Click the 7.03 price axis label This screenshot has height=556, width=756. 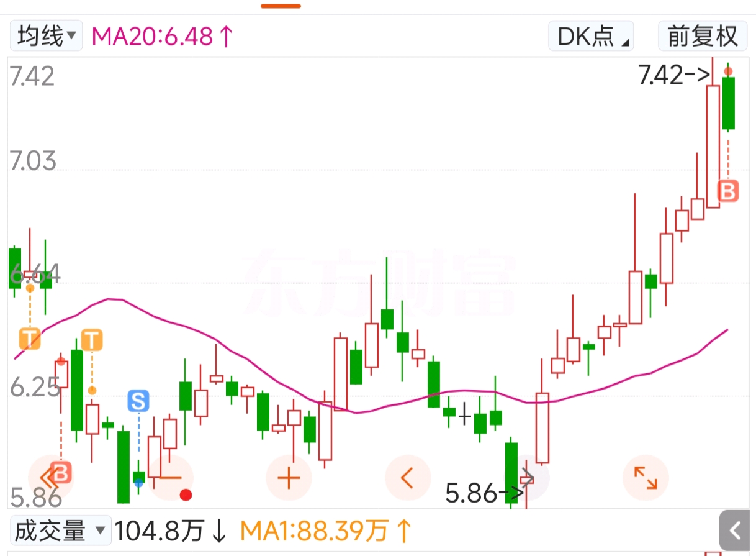(x=33, y=161)
